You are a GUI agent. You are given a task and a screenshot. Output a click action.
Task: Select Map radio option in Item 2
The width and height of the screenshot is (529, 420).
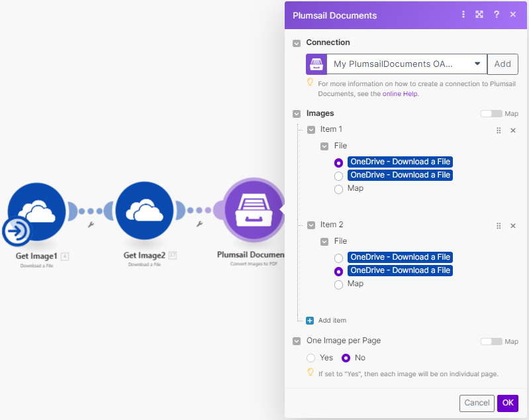(338, 285)
